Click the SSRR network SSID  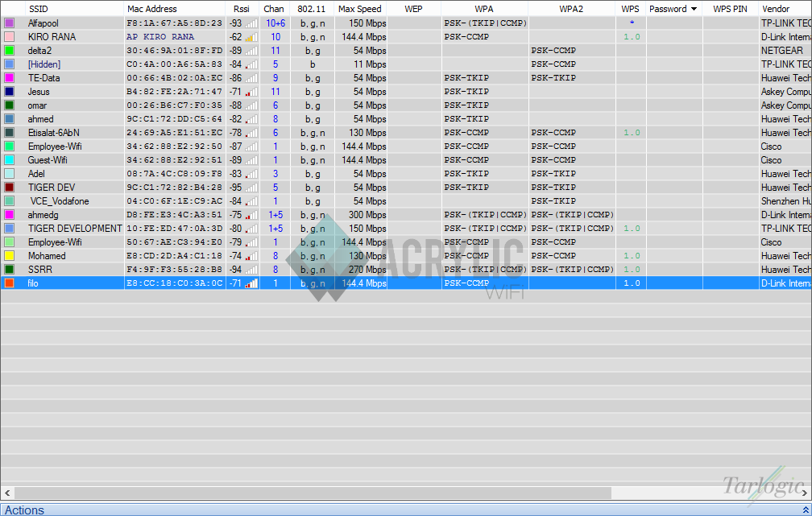point(40,269)
